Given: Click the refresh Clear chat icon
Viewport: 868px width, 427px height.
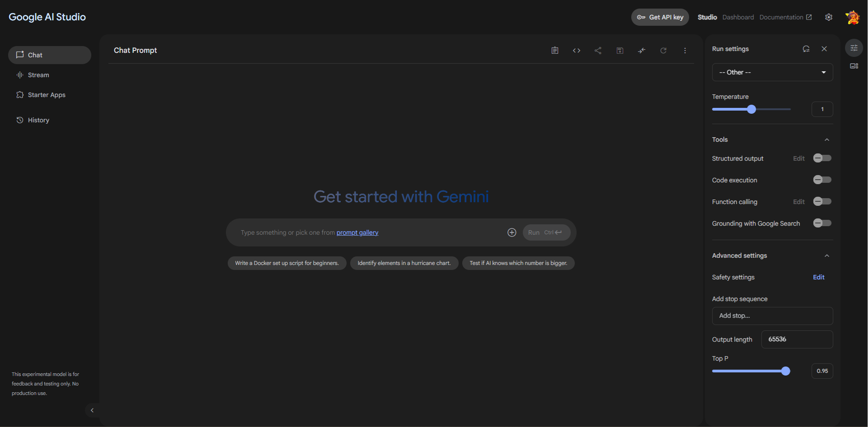Looking at the screenshot, I should (x=663, y=51).
